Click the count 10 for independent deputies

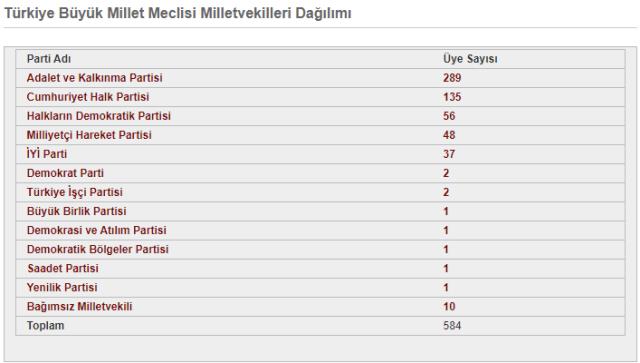pyautogui.click(x=449, y=307)
